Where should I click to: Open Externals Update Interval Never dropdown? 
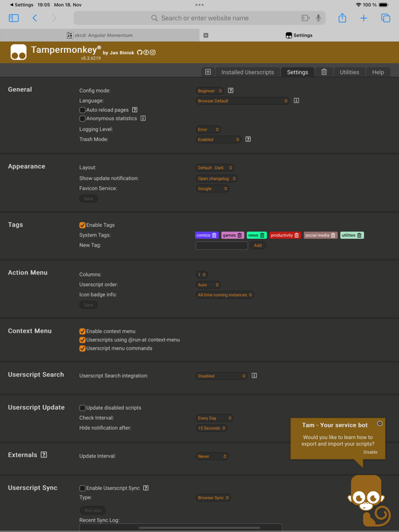coord(212,456)
